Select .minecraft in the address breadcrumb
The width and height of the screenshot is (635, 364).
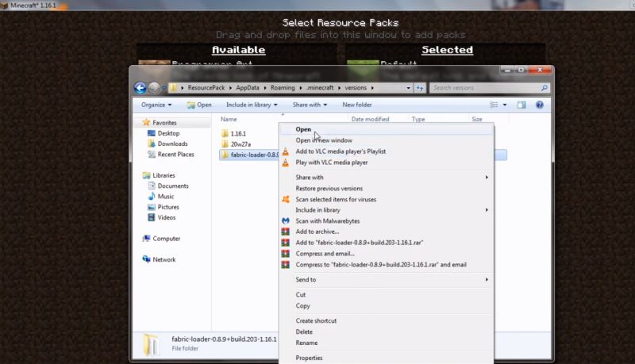click(320, 87)
